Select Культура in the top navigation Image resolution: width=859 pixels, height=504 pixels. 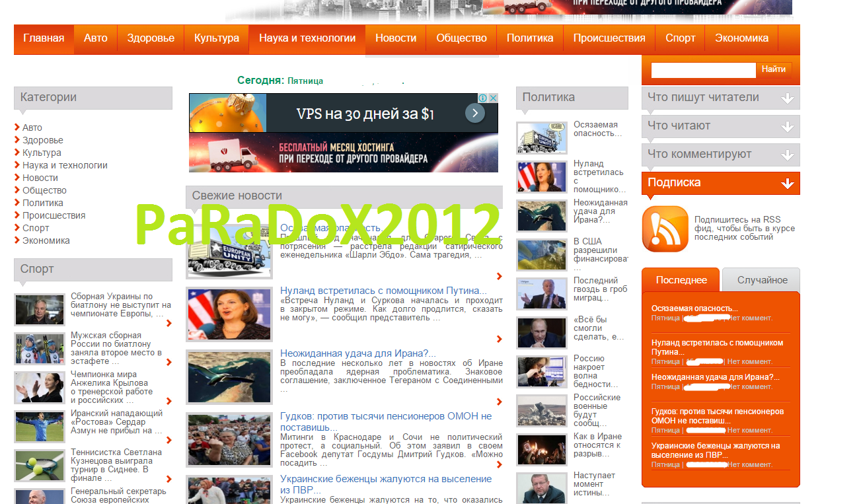[x=217, y=38]
